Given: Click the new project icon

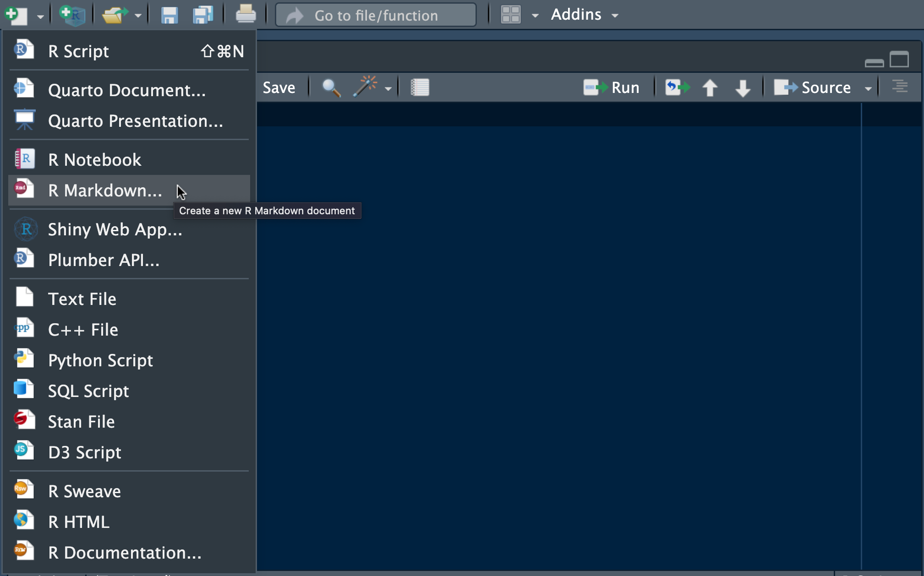Looking at the screenshot, I should tap(71, 15).
